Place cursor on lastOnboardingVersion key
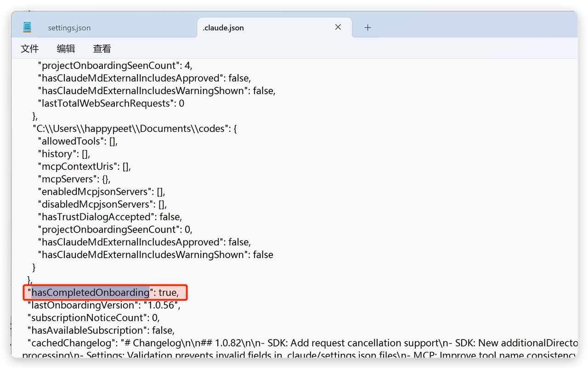This screenshot has width=588, height=368. tap(83, 305)
